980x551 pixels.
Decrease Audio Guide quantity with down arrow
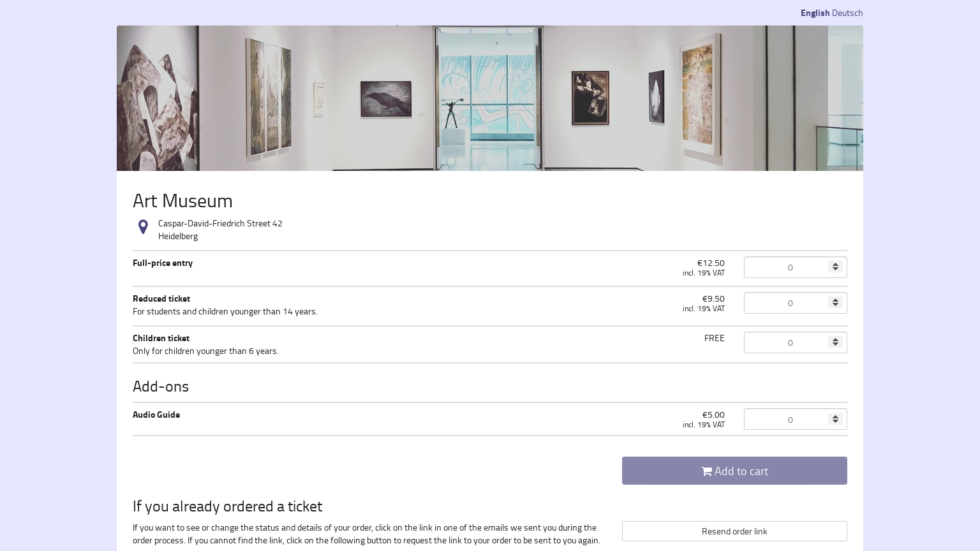(x=835, y=422)
